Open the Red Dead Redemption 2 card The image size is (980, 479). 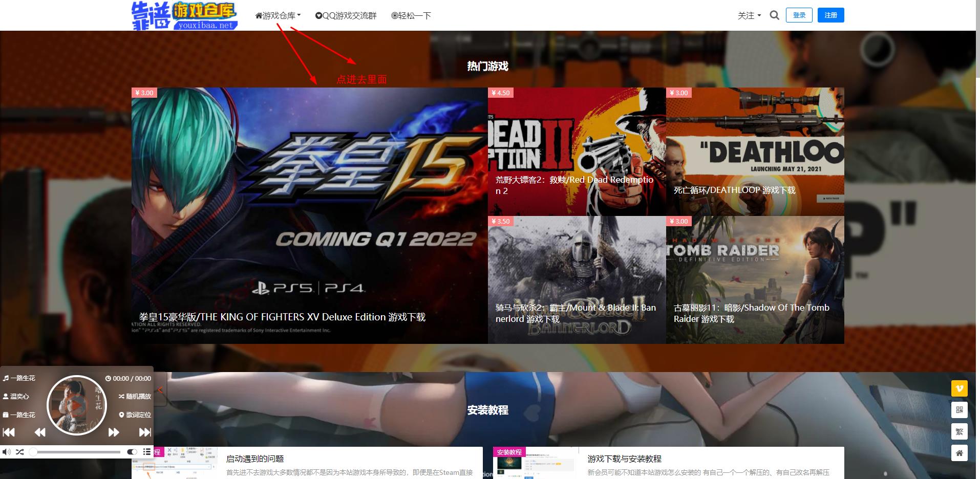click(577, 151)
